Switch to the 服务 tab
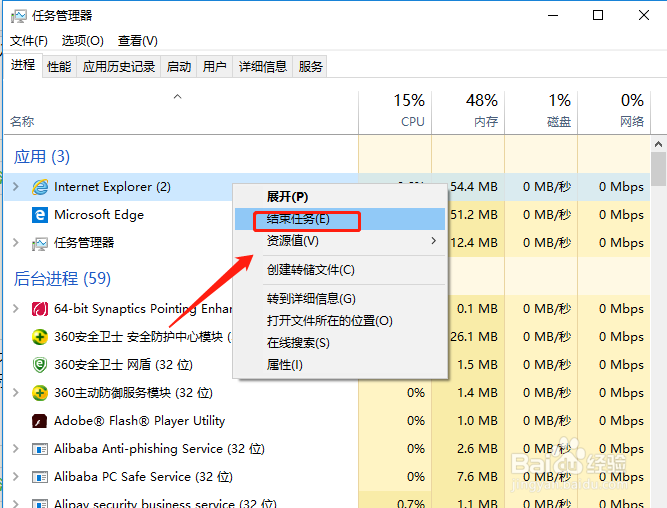 (x=310, y=66)
